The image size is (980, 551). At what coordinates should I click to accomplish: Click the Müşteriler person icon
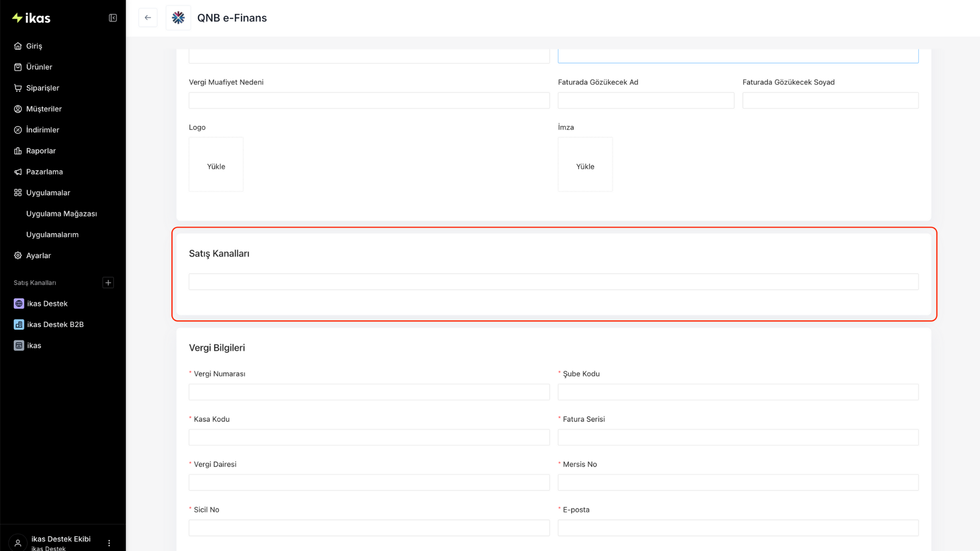18,109
